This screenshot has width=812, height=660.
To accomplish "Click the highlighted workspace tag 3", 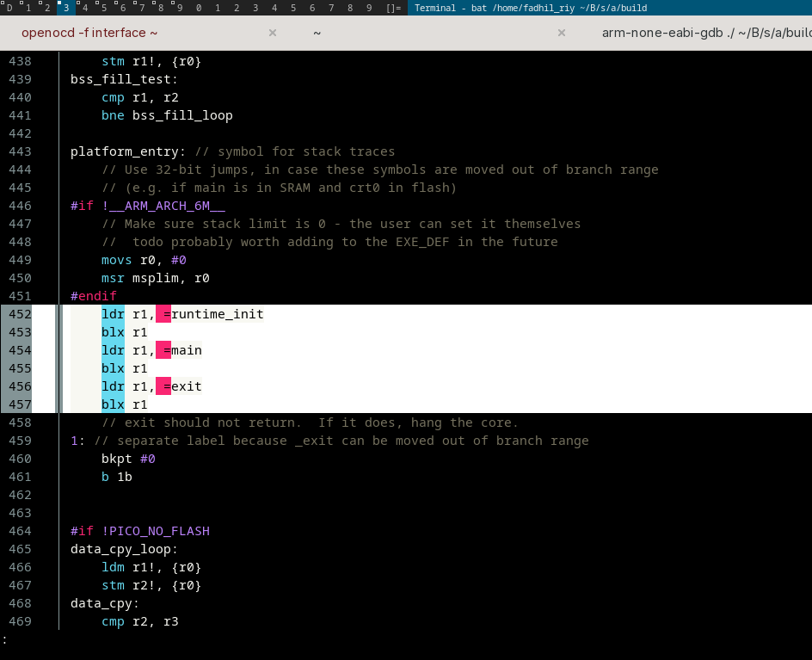I will 65,8.
